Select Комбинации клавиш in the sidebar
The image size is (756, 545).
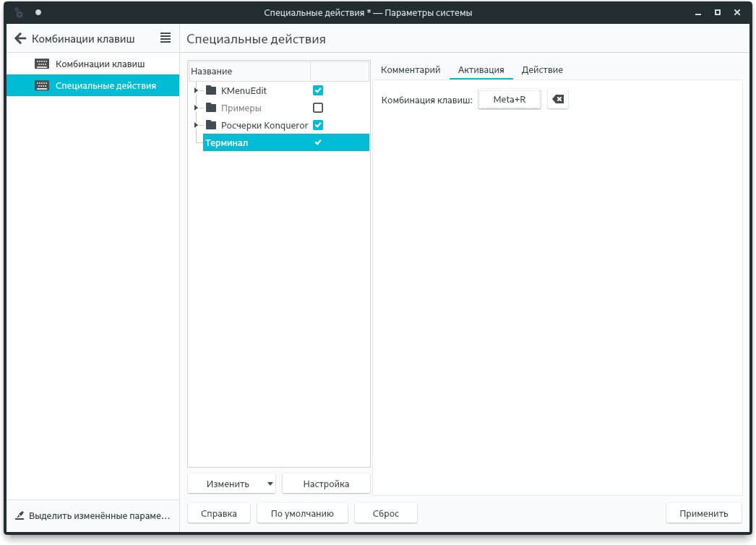pos(93,64)
